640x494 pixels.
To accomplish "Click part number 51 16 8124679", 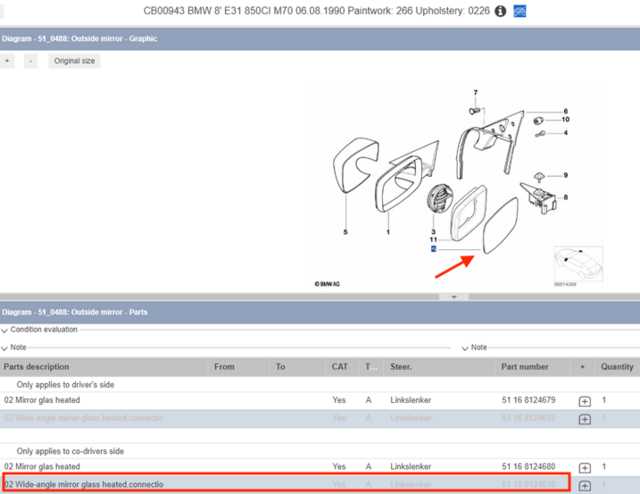I will point(529,400).
